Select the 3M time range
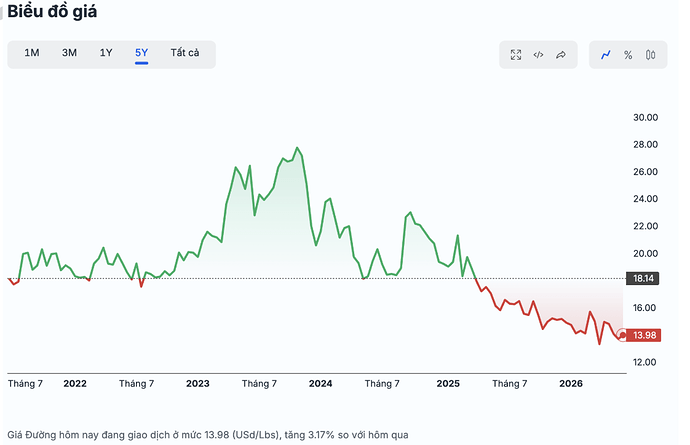Viewport: 690px width, 445px height. 69,53
